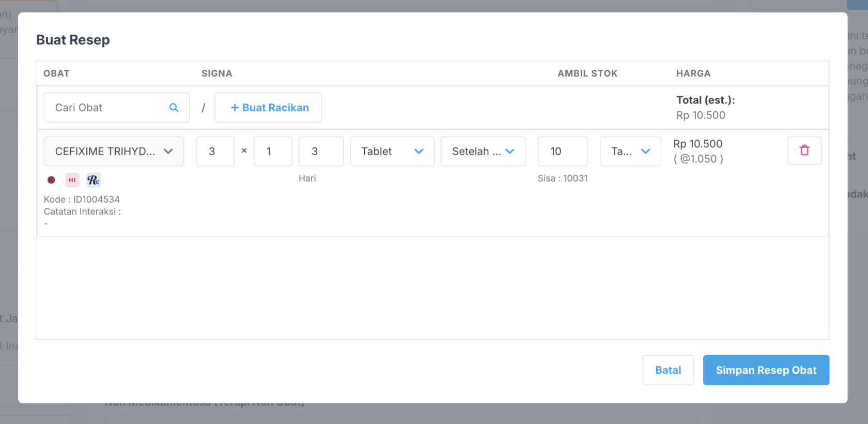
Task: Click the plus icon on Buat Racikan
Action: pyautogui.click(x=235, y=108)
